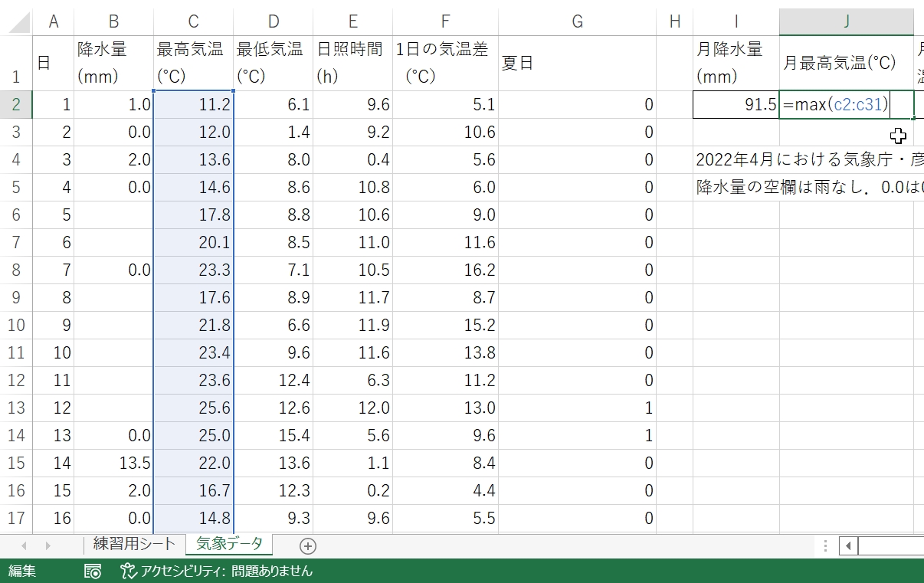924x583 pixels.
Task: Click the 最高気温 header cell
Action: [193, 64]
